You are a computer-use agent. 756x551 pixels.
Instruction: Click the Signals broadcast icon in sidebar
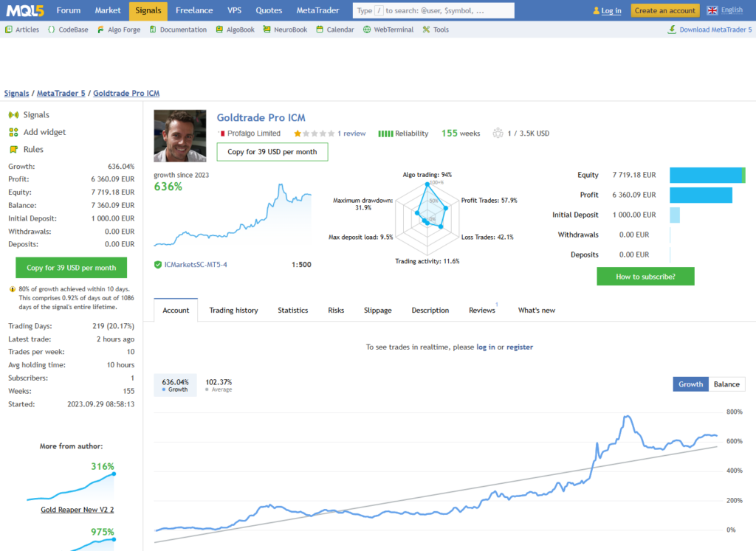point(13,114)
